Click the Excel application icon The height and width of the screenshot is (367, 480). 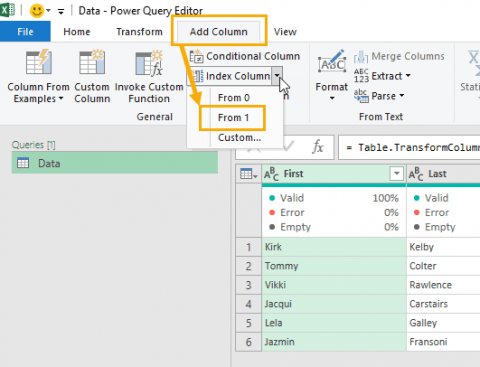(7, 10)
